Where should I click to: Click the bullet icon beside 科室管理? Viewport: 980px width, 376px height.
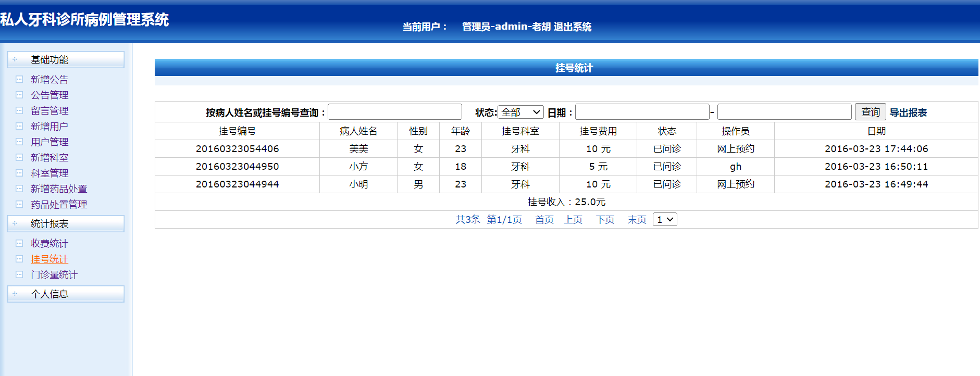(x=19, y=173)
